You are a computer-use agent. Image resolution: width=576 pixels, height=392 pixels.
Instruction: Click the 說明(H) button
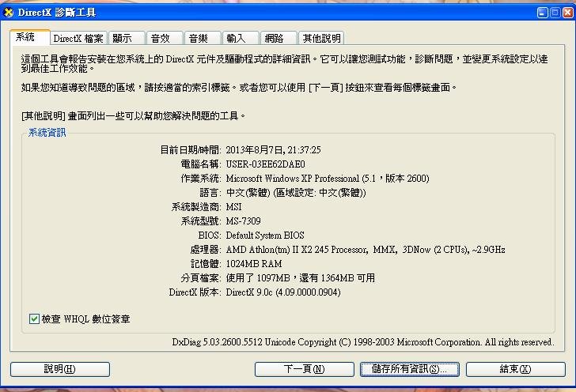point(60,369)
